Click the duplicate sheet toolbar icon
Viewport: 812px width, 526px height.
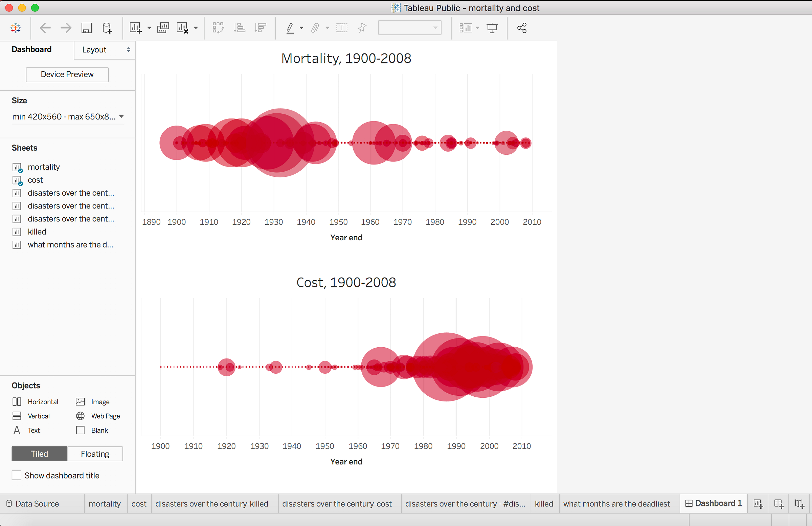pyautogui.click(x=163, y=28)
